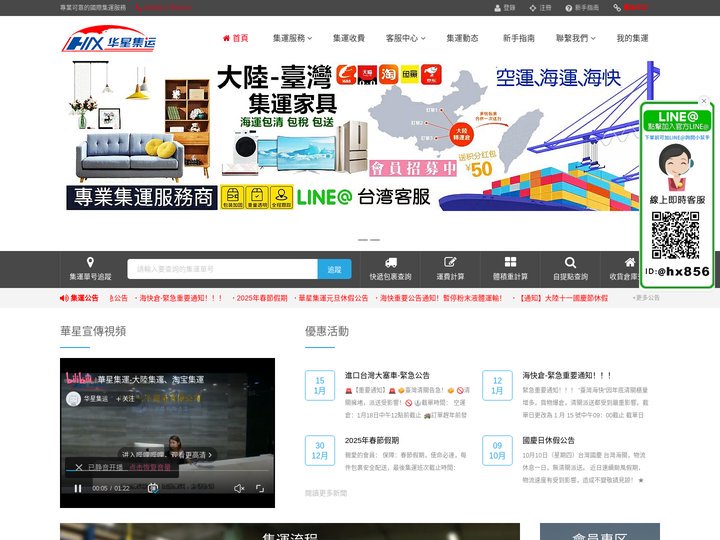Open 2025年春節假期 article title
Viewport: 720px width, 540px height.
tap(372, 440)
